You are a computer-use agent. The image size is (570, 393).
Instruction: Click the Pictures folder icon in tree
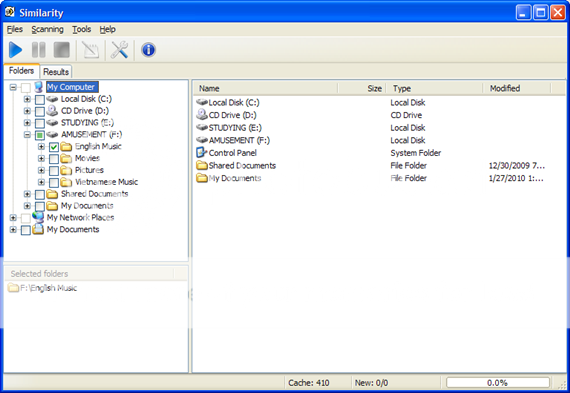tap(66, 170)
